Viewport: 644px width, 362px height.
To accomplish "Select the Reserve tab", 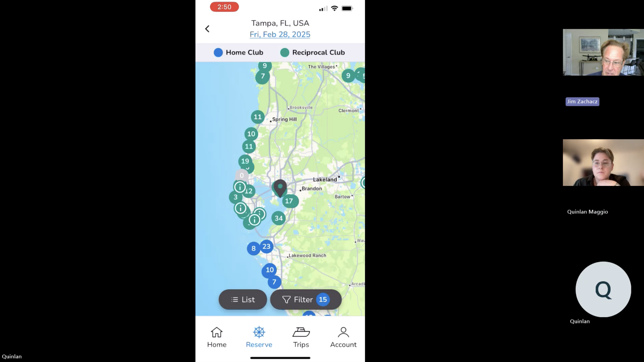I will point(258,337).
